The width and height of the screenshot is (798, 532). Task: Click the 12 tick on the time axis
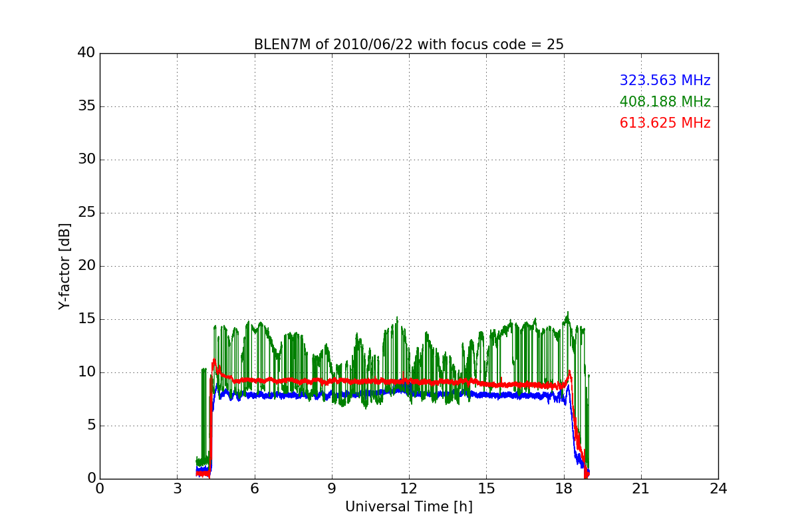pos(408,489)
